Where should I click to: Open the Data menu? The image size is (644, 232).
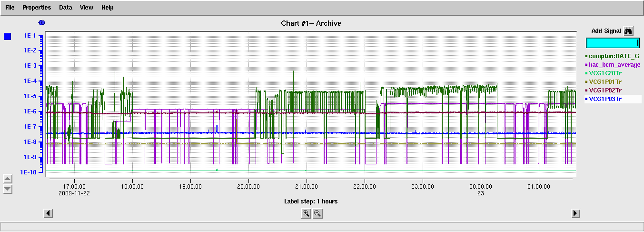[66, 8]
